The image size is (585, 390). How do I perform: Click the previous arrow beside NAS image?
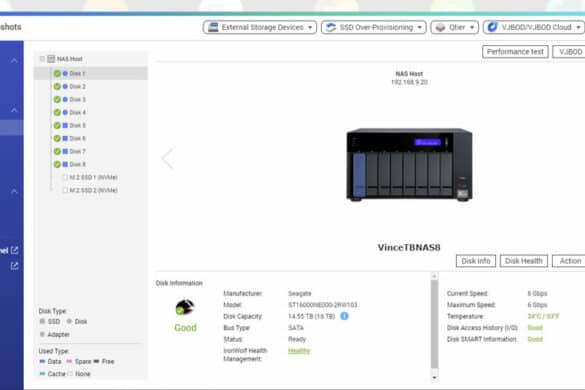167,158
